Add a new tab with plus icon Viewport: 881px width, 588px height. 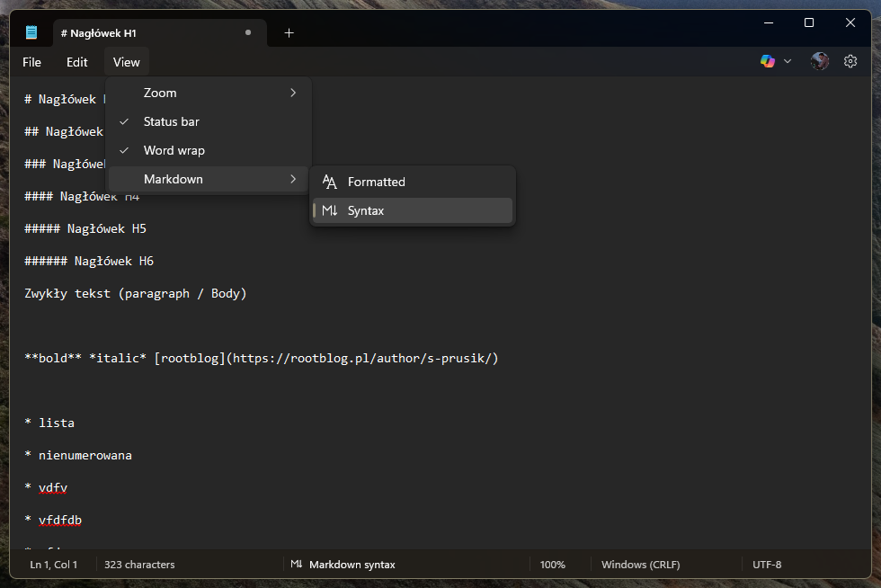[x=289, y=33]
